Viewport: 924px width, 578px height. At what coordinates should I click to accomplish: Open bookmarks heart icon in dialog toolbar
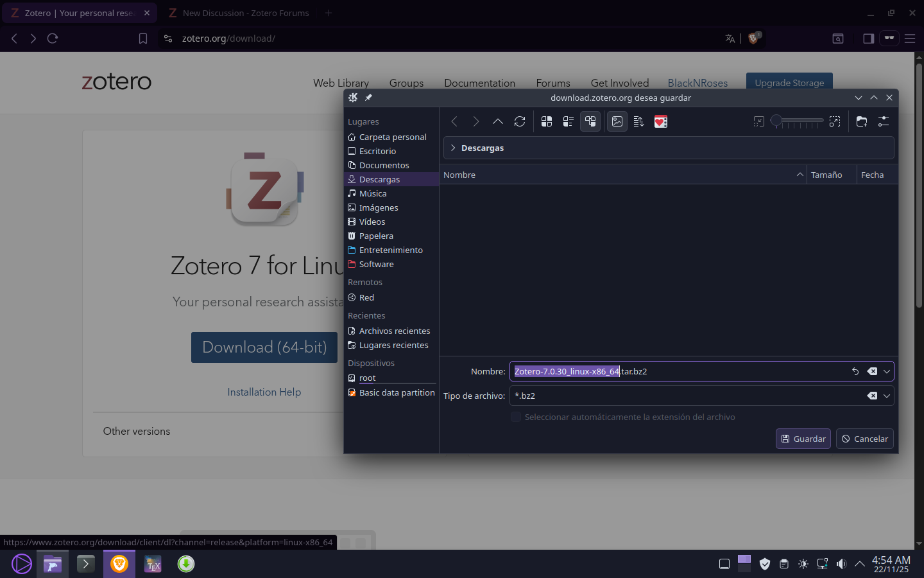(661, 121)
